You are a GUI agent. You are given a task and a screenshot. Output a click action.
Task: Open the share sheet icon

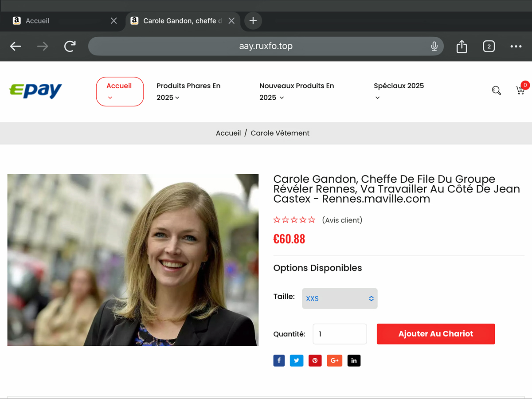coord(462,46)
